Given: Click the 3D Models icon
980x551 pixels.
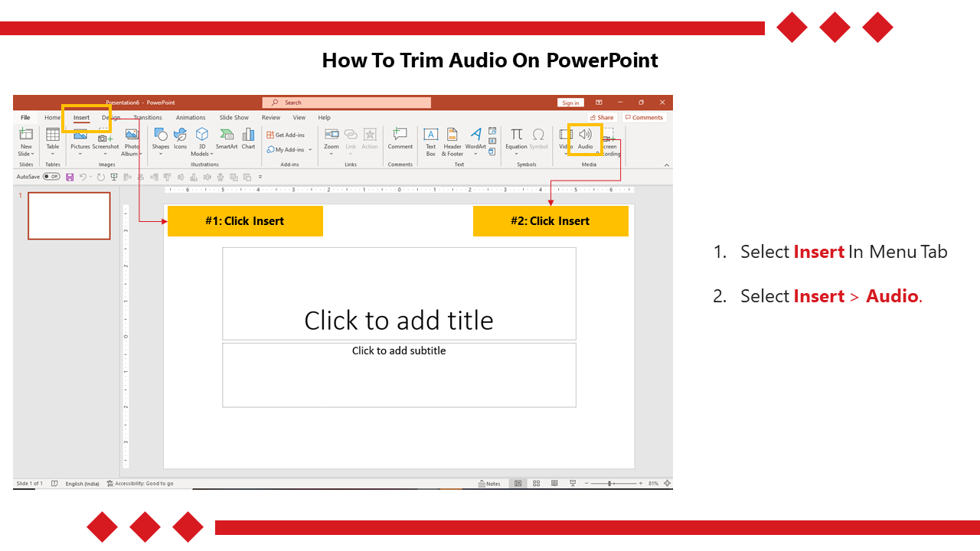Looking at the screenshot, I should click(x=202, y=135).
